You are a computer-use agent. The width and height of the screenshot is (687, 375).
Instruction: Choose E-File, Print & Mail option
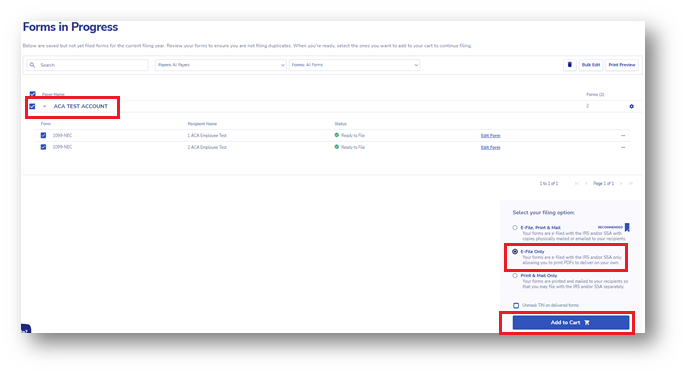[515, 228]
